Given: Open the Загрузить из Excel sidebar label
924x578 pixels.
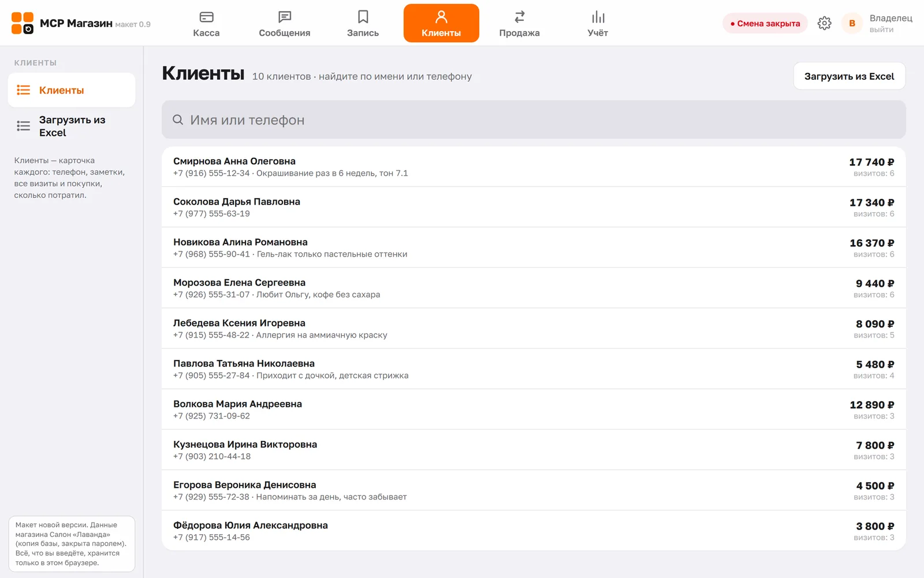Looking at the screenshot, I should 72,126.
